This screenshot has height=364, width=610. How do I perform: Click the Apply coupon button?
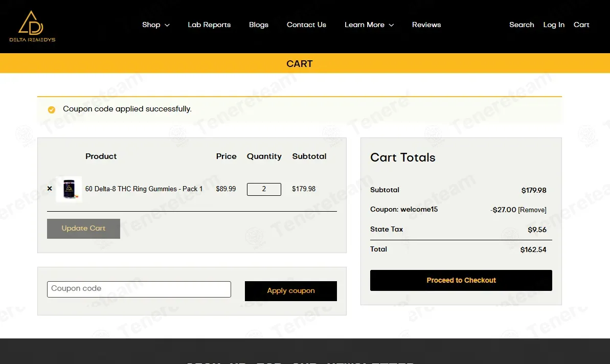click(290, 291)
